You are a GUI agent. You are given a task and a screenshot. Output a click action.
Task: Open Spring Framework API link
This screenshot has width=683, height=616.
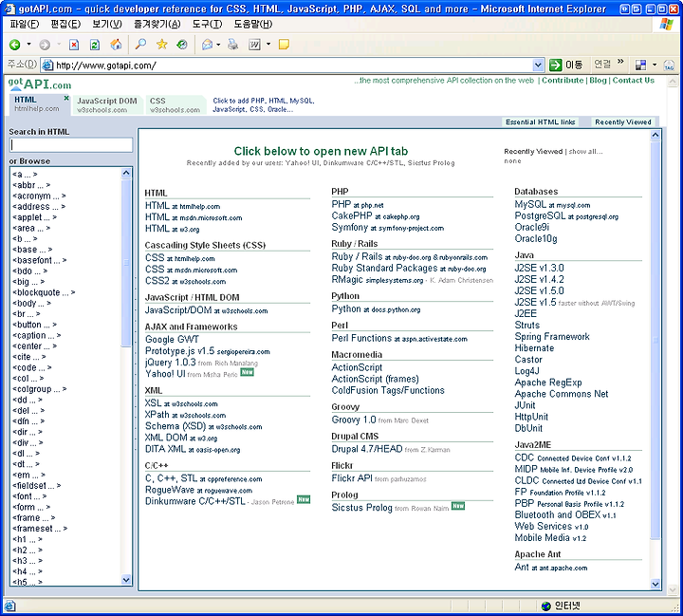(552, 337)
